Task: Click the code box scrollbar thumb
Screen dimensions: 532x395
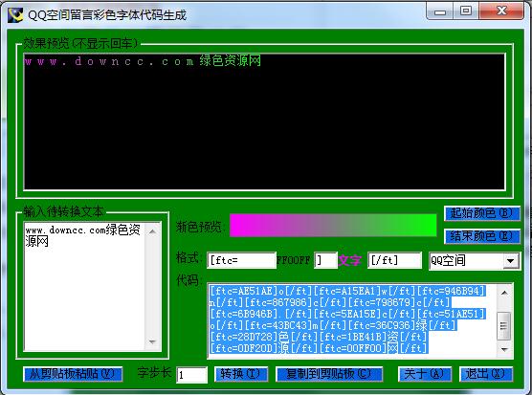Action: click(x=504, y=326)
